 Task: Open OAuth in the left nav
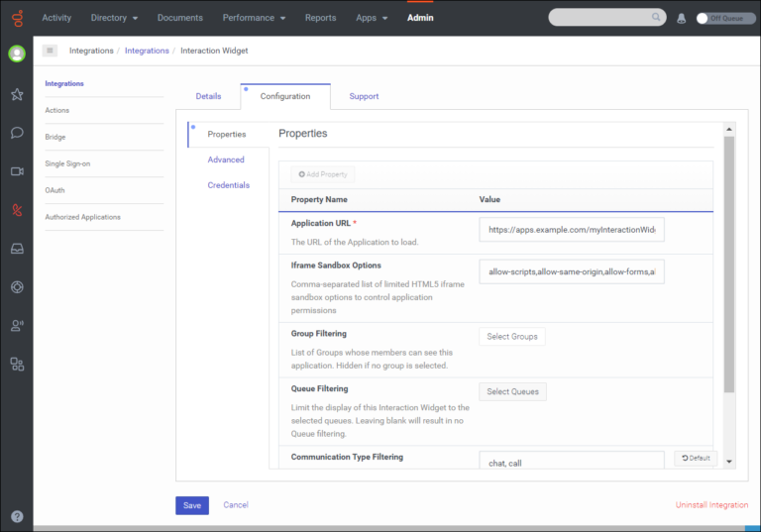(x=54, y=190)
